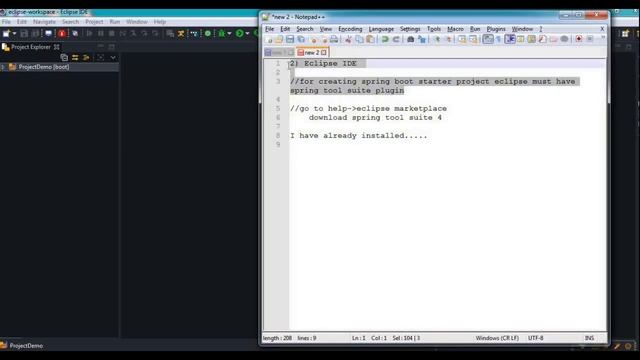The height and width of the screenshot is (360, 640).
Task: Click the green Undo arrow in Notepad++
Action: (384, 39)
